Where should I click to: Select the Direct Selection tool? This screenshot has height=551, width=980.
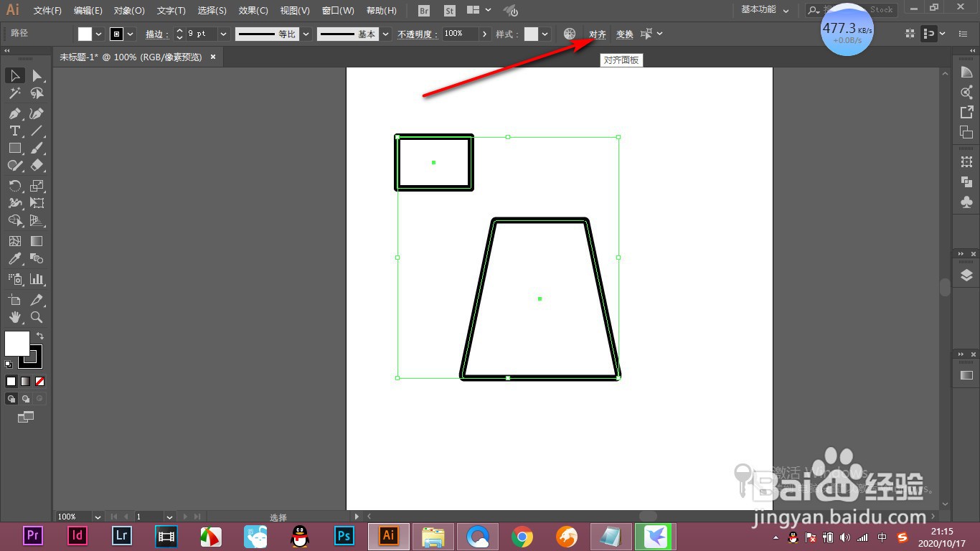tap(37, 75)
